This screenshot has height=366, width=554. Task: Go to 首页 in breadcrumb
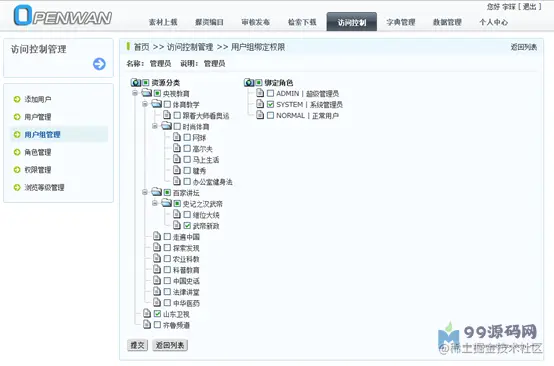(142, 47)
